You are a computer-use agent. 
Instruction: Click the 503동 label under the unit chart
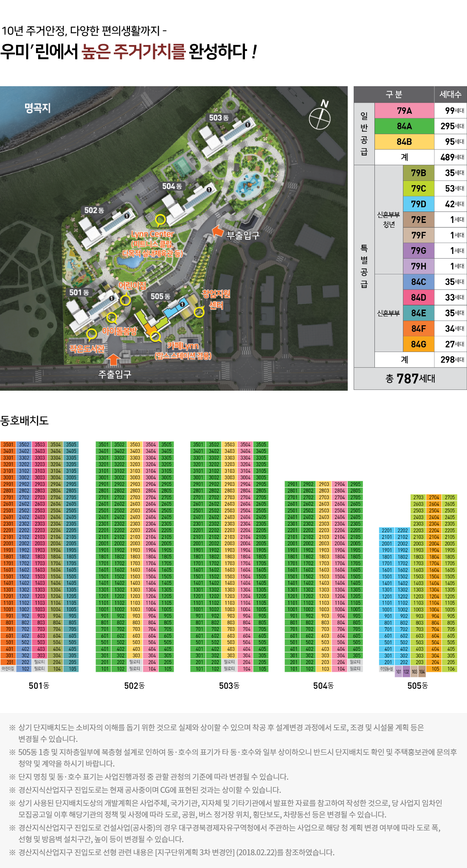229,685
